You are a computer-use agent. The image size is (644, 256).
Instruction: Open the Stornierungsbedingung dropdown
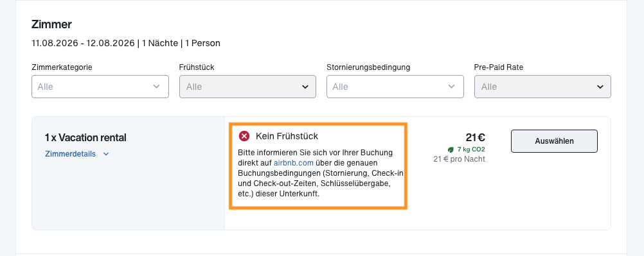(395, 87)
